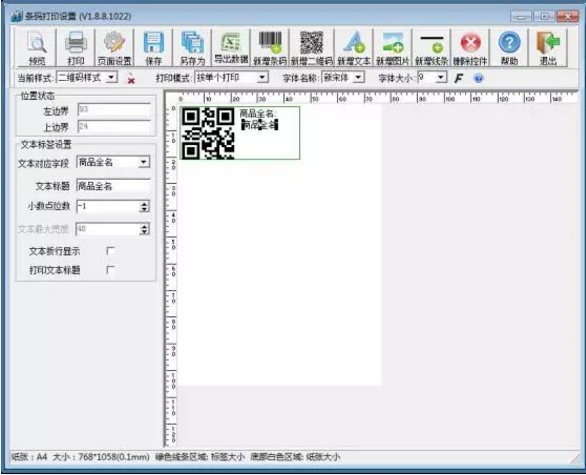Screen dimensions: 586x475
Task: Open the print preview (预览) tool
Action: point(37,47)
